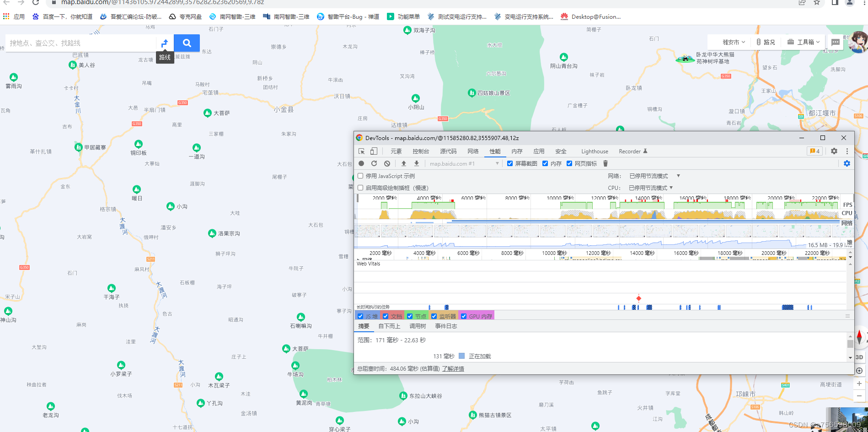
Task: Click the load profile upload arrow
Action: 404,163
